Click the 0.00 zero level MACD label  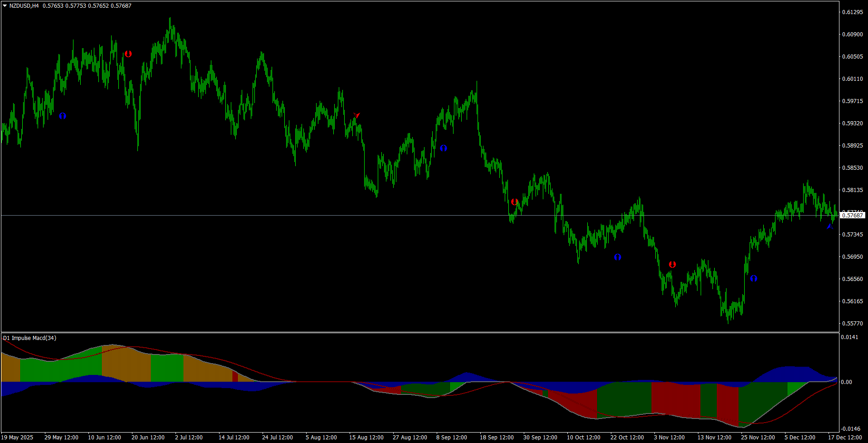[846, 382]
